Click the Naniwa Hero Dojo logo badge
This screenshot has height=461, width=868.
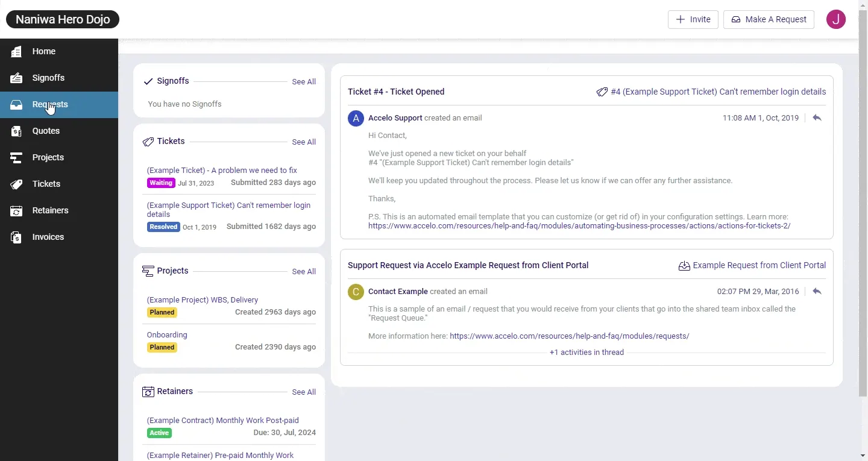63,19
